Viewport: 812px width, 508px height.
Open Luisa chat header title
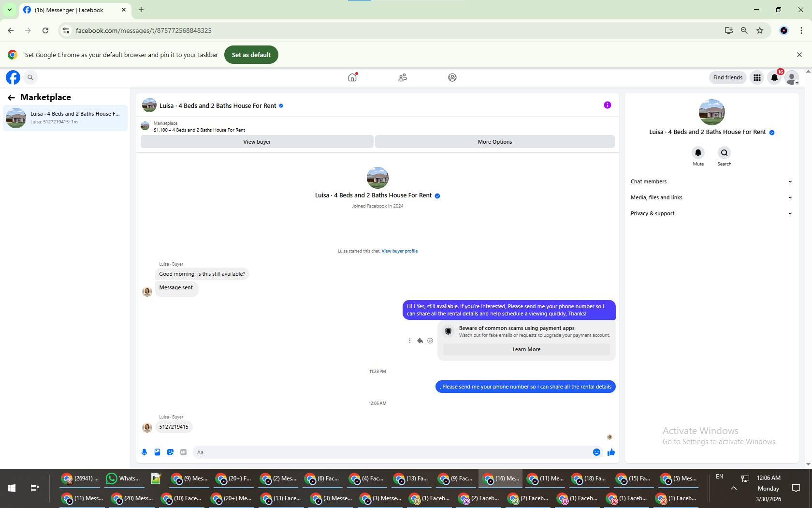(x=218, y=105)
